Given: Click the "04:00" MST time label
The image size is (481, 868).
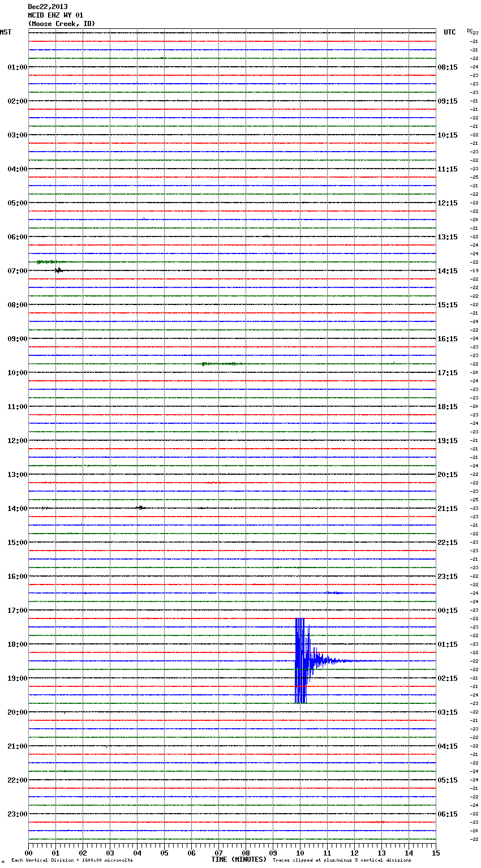Looking at the screenshot, I should pos(17,169).
